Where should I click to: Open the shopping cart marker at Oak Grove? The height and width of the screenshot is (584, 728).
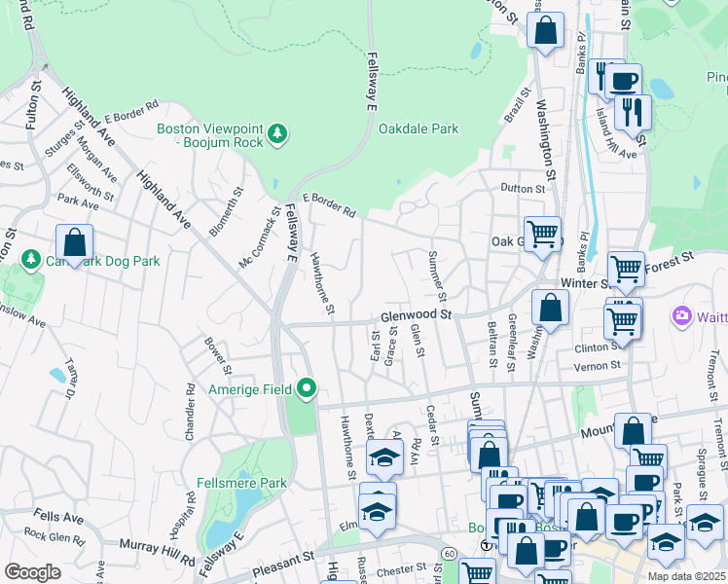(x=542, y=237)
